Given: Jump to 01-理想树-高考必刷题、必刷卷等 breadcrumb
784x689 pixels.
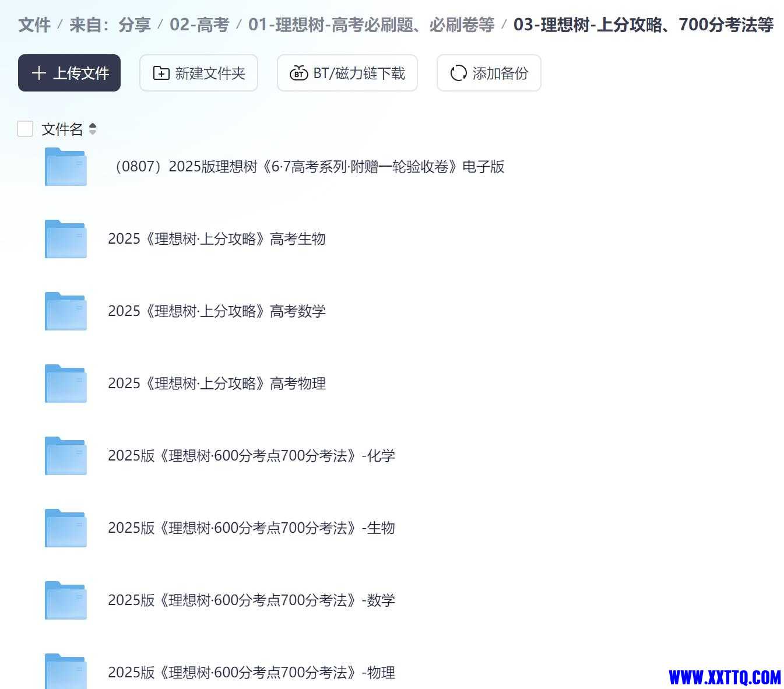Looking at the screenshot, I should point(371,24).
